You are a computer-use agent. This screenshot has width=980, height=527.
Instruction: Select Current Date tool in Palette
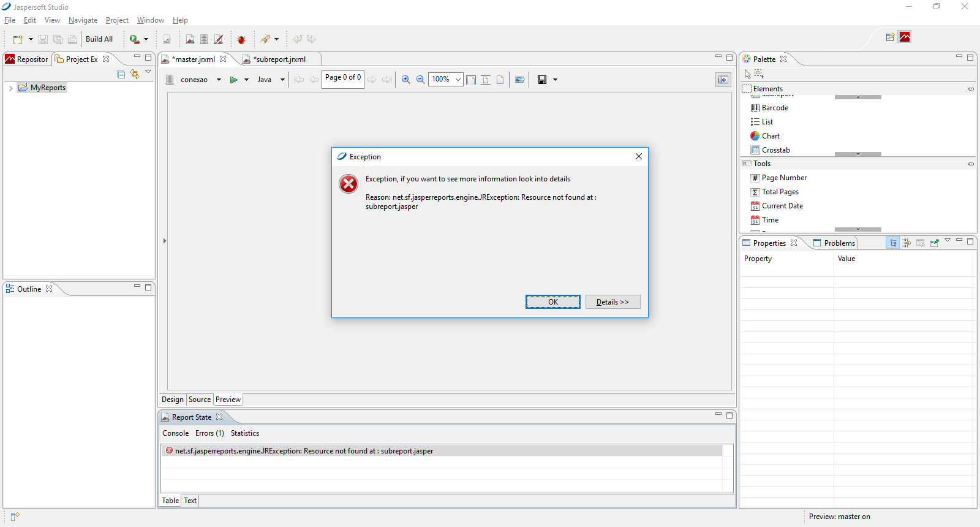point(777,206)
